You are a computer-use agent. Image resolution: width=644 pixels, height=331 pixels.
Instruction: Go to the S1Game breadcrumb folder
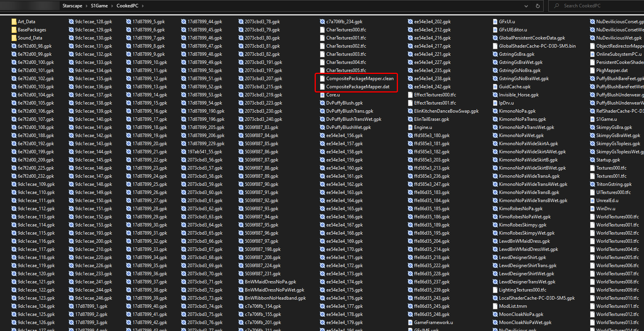(x=99, y=6)
